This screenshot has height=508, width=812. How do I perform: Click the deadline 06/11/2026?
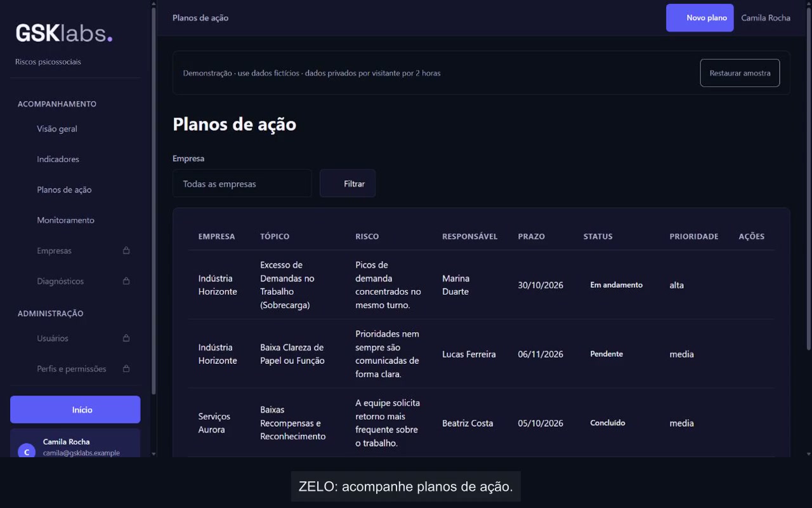tap(540, 354)
